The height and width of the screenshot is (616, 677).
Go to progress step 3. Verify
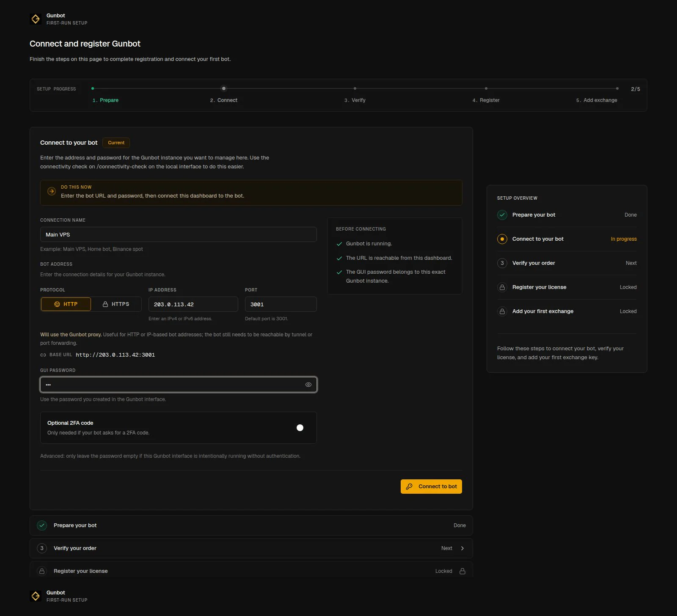coord(355,100)
